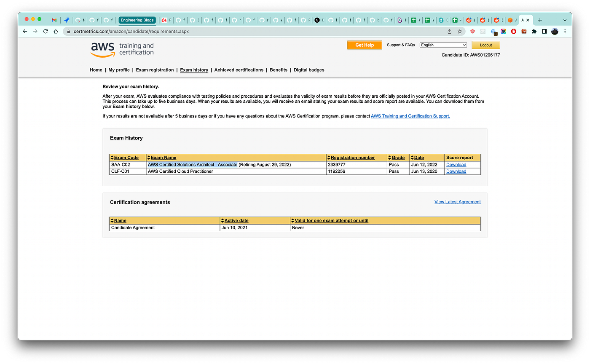Screen dimensions: 590x364
Task: Open the Engineering Blogs tab group
Action: tap(137, 20)
